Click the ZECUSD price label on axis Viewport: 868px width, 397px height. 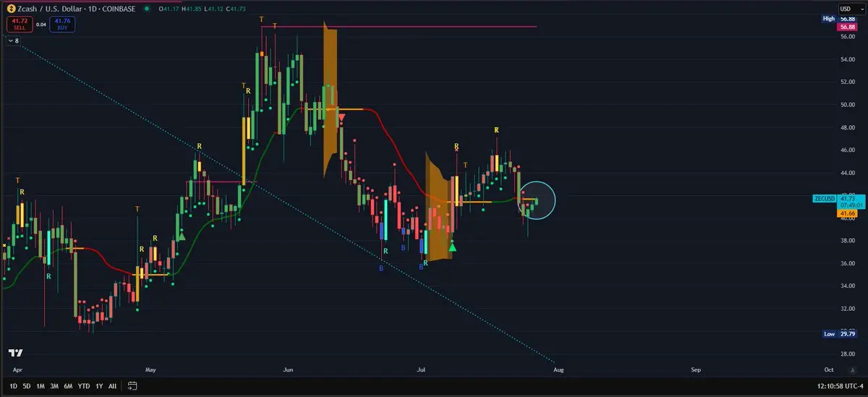[x=824, y=198]
